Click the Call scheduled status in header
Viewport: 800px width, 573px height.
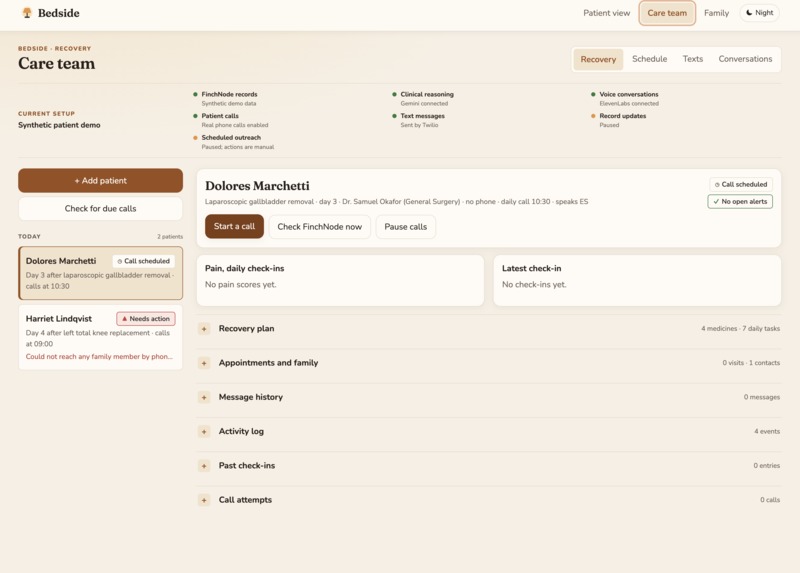coord(740,184)
